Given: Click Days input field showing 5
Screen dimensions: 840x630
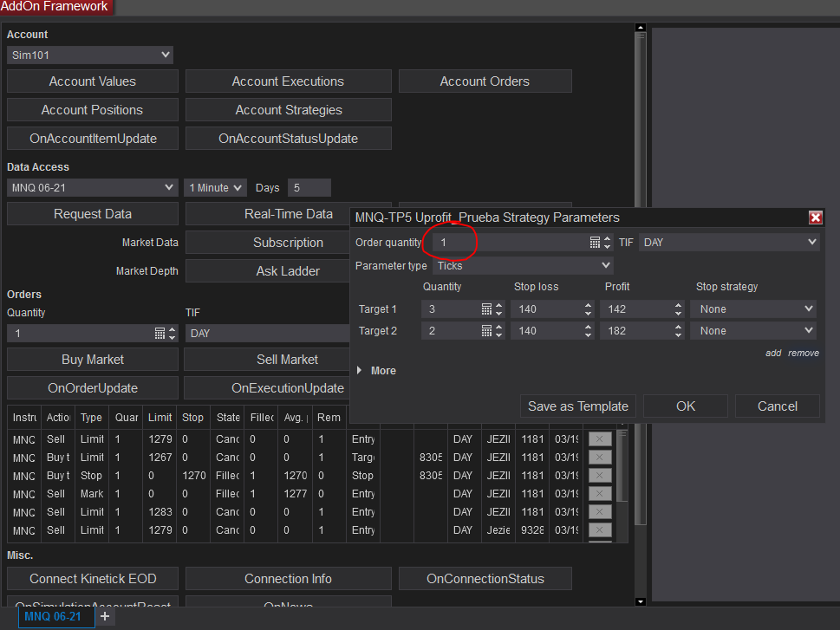Looking at the screenshot, I should coord(309,188).
